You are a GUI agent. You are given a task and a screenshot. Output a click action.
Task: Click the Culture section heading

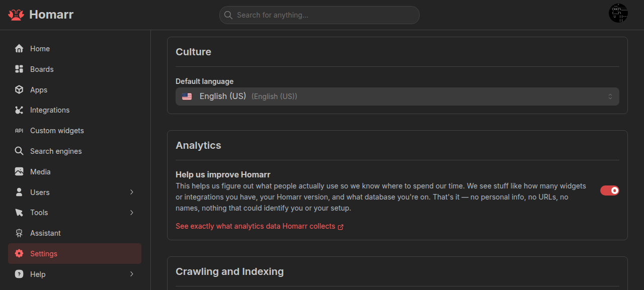pyautogui.click(x=193, y=52)
